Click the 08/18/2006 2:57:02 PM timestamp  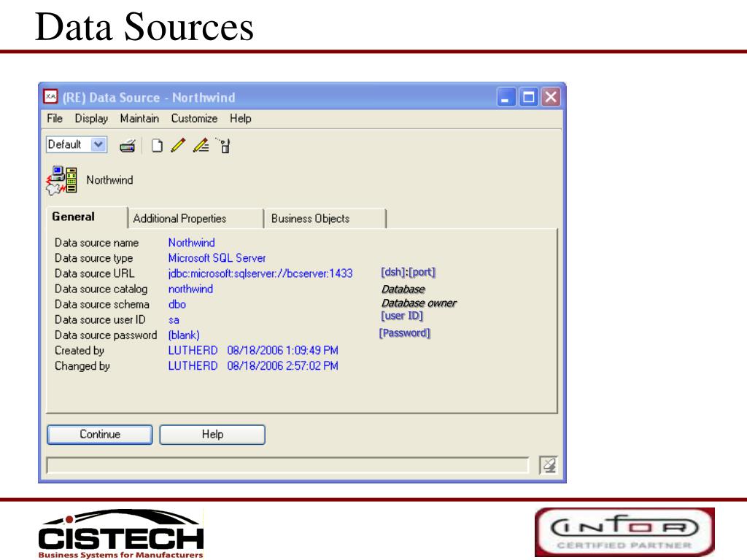pos(282,366)
